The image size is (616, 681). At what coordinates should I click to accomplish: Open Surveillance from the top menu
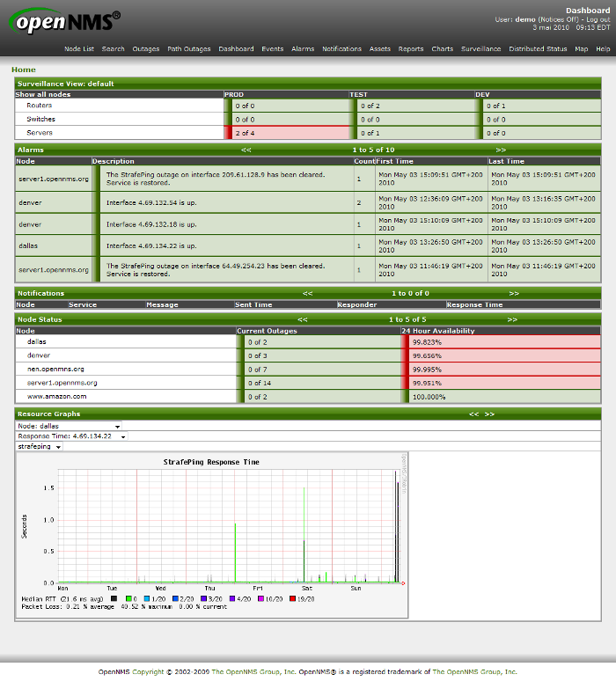[x=480, y=49]
